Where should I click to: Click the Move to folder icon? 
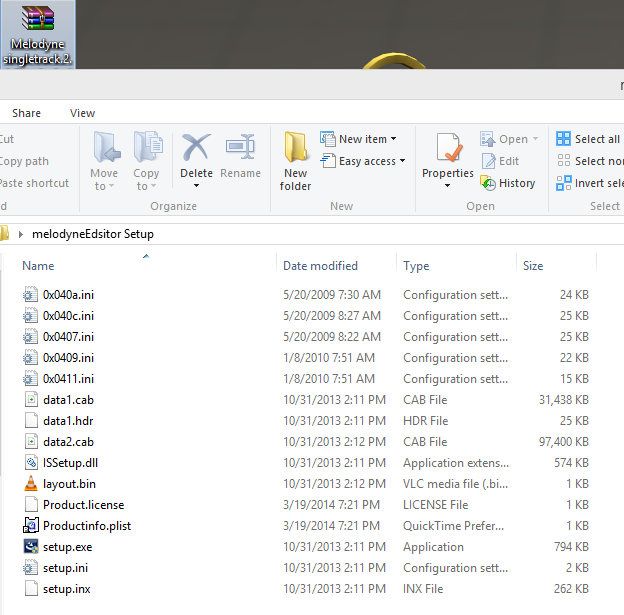(x=107, y=147)
